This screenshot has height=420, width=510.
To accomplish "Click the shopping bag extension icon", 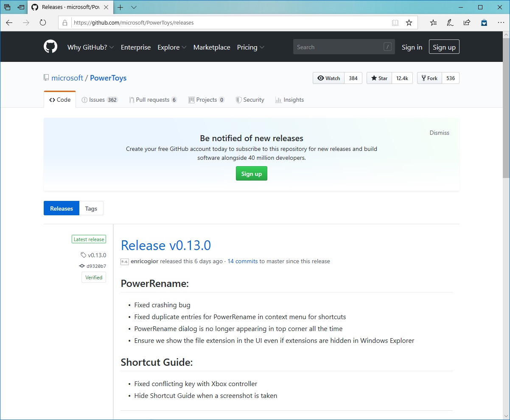I will (484, 23).
